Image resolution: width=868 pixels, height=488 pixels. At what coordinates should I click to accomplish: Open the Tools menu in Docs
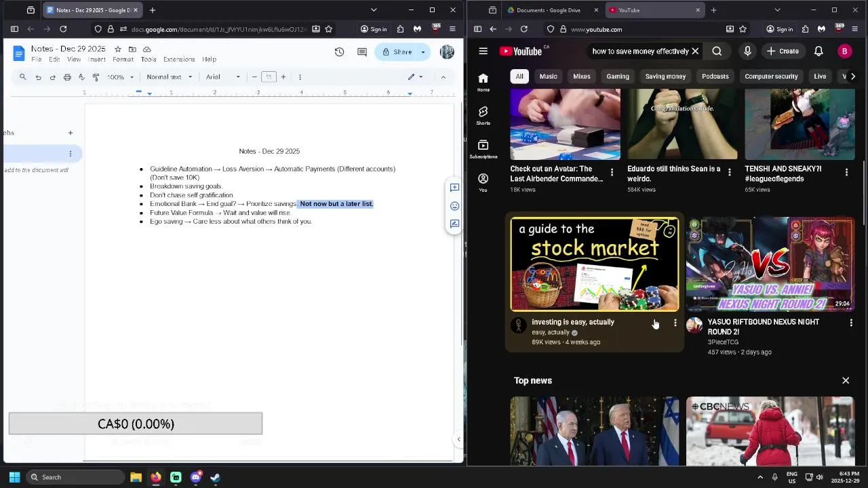(x=149, y=60)
